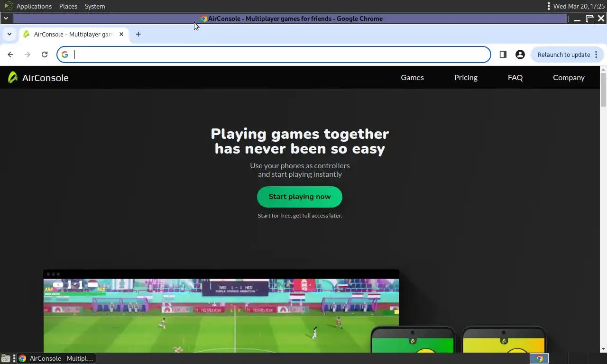Click the heading Playing games together
The image size is (607, 364).
[x=300, y=134]
